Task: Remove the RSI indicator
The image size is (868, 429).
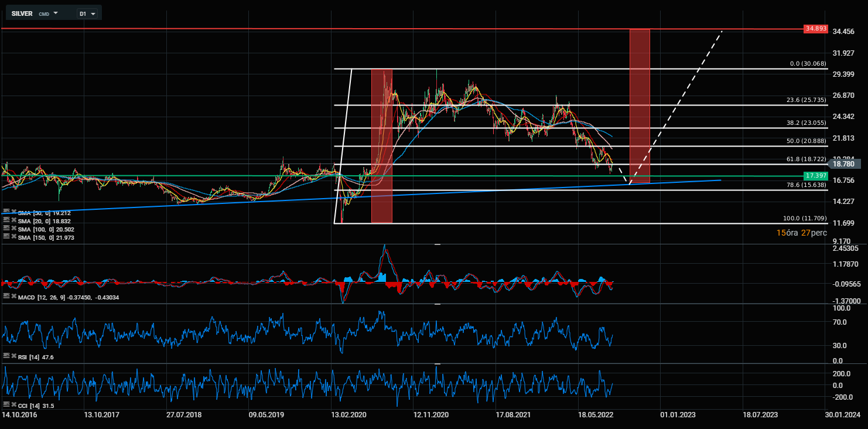Action: [x=14, y=356]
